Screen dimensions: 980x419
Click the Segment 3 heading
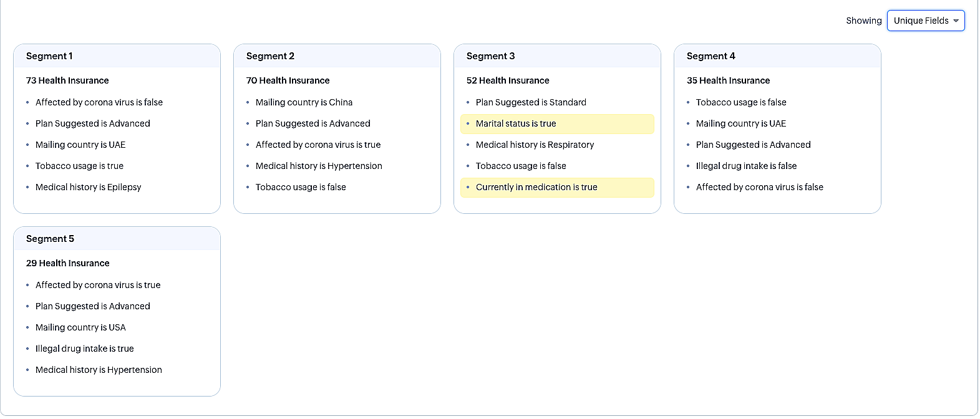click(490, 56)
